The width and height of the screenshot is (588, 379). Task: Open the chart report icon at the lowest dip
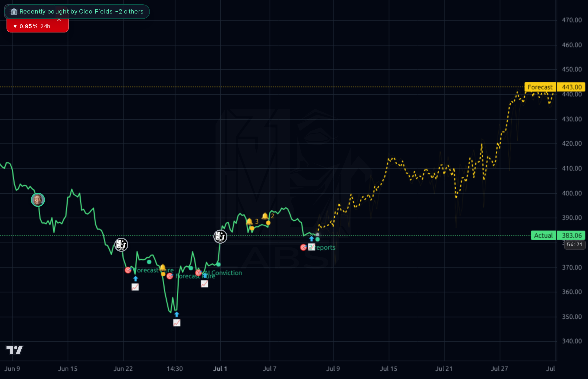pos(177,323)
